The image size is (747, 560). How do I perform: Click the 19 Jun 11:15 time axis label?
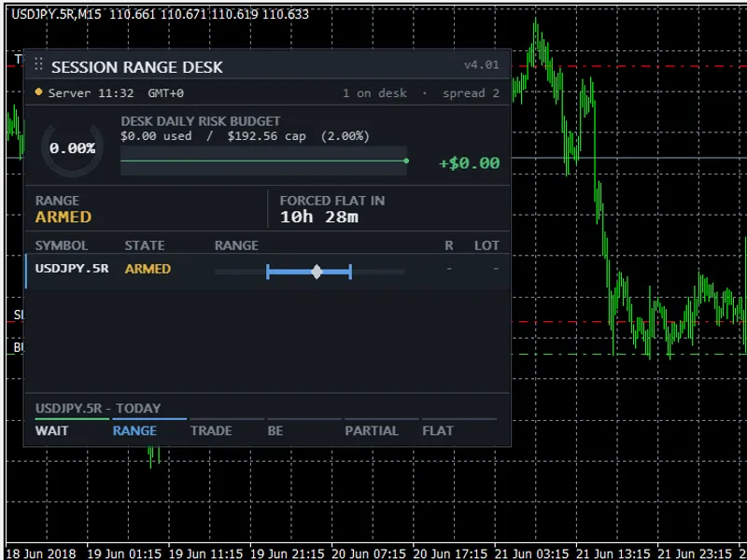(x=205, y=554)
